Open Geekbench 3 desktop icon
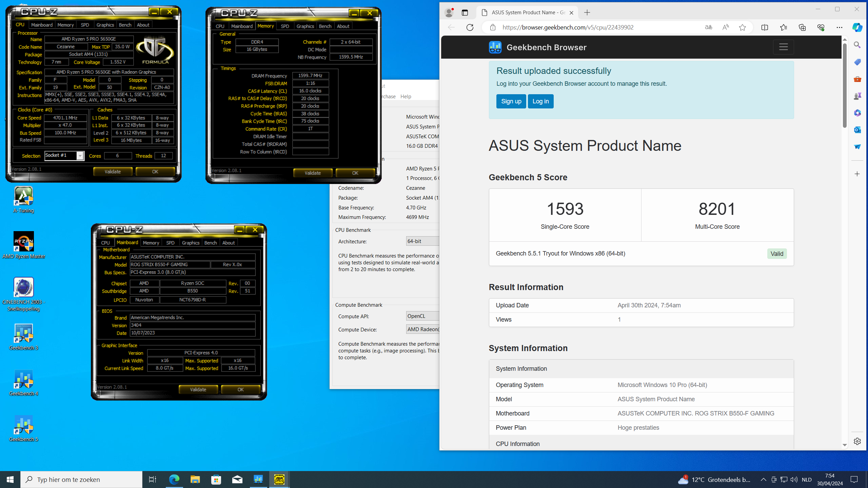The height and width of the screenshot is (488, 868). (23, 337)
